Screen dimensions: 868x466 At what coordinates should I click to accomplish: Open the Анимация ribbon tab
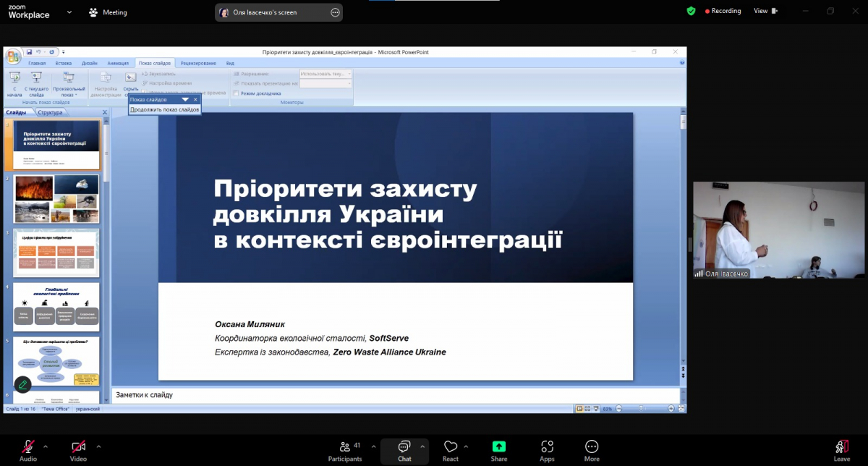point(118,63)
